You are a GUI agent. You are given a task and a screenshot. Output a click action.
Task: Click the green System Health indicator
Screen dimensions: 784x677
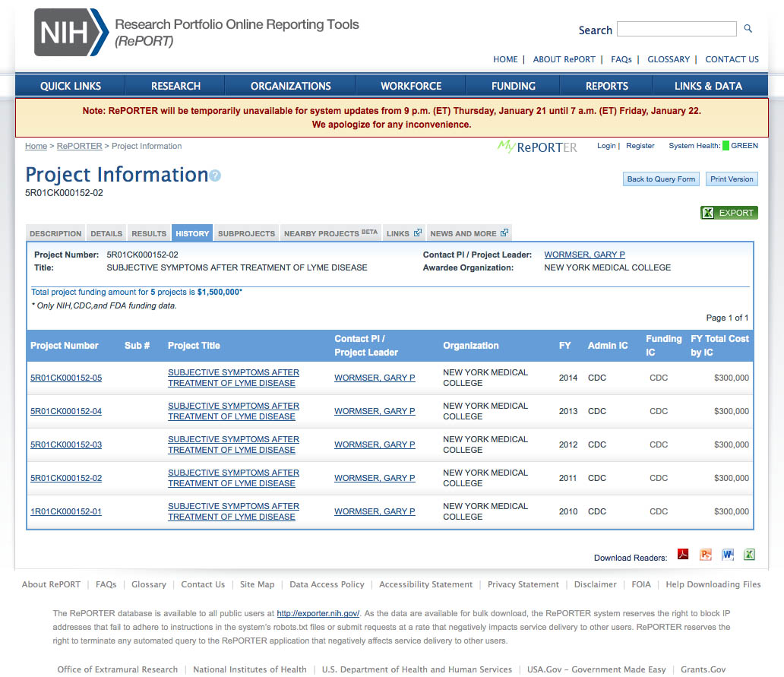[x=726, y=145]
